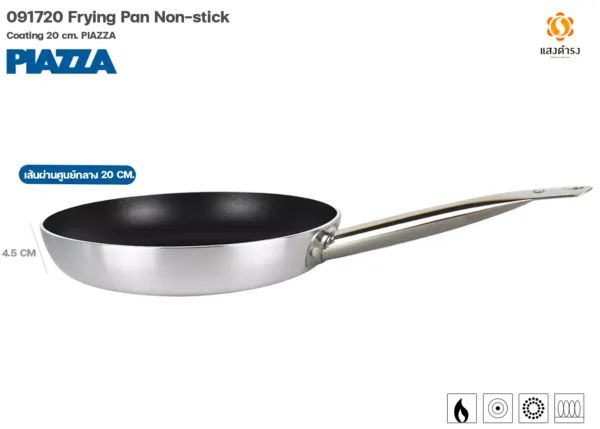Viewport: 600px width, 429px height.
Task: Click the bracket joining handle to pan
Action: click(x=321, y=246)
